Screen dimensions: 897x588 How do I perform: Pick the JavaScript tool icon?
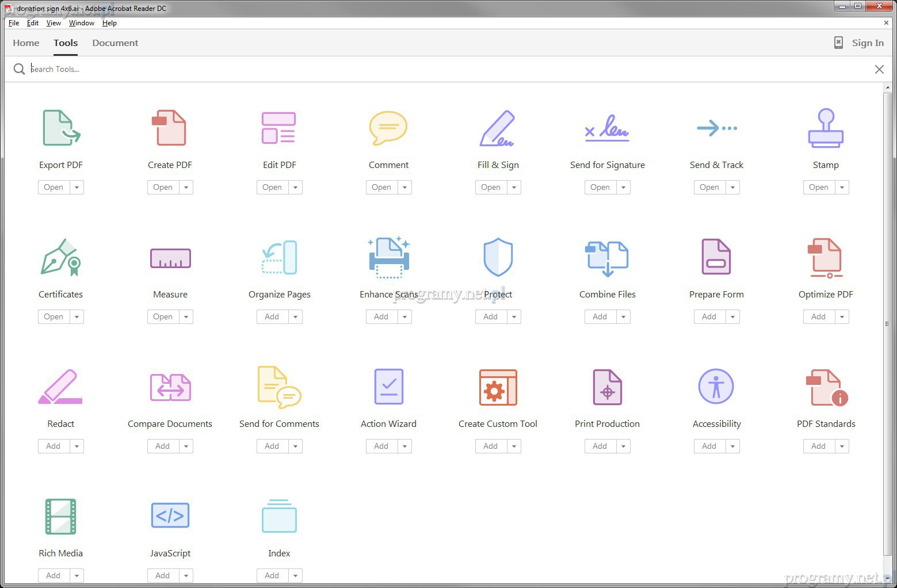tap(170, 516)
